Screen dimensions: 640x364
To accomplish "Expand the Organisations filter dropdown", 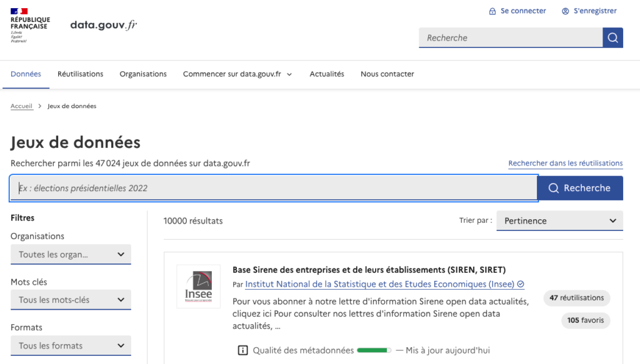I will point(71,254).
